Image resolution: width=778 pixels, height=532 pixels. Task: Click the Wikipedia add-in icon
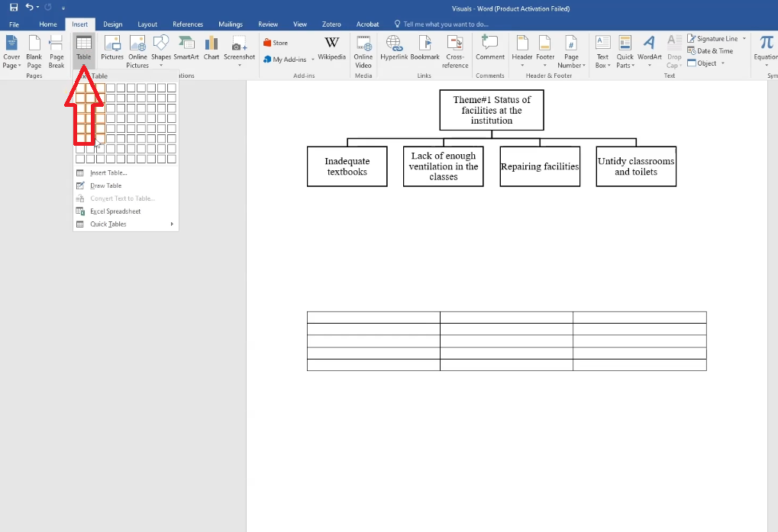tap(331, 47)
